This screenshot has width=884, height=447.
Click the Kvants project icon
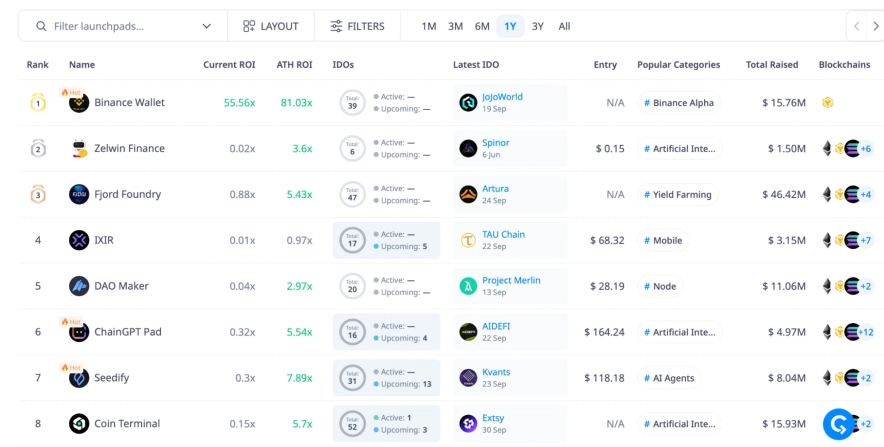pyautogui.click(x=468, y=378)
